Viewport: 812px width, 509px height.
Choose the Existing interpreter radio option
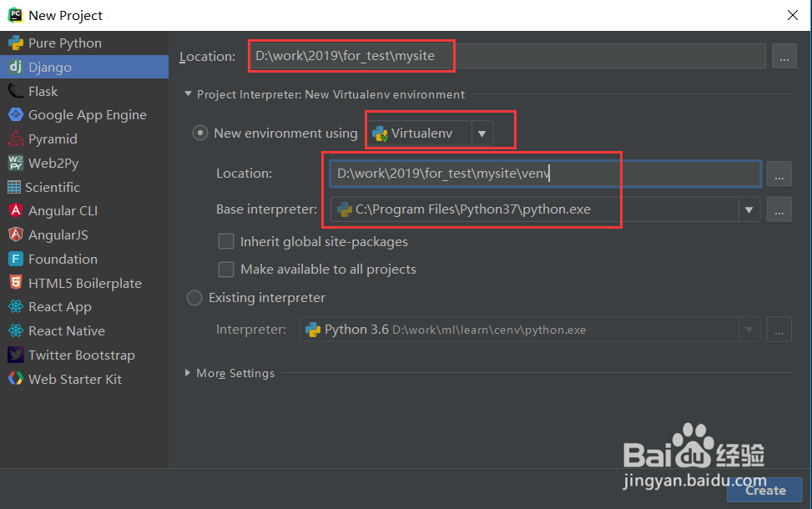click(194, 298)
